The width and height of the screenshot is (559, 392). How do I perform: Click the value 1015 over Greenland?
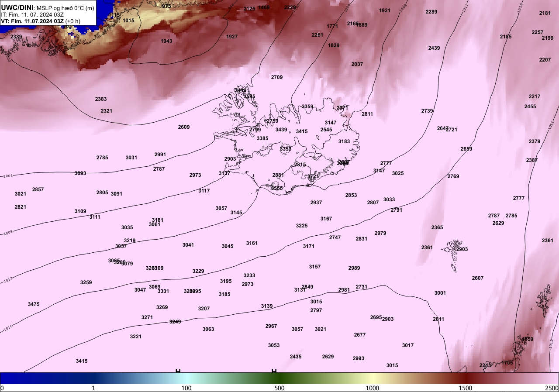click(128, 21)
